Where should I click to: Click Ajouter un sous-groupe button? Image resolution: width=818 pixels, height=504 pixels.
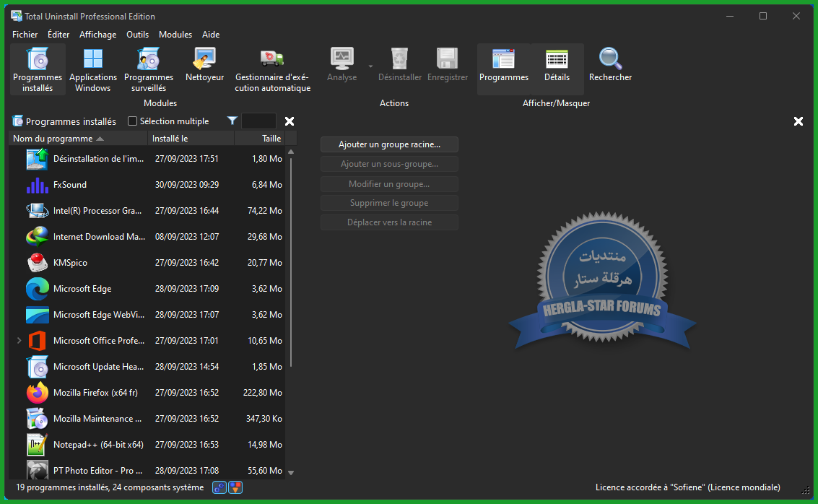[x=389, y=164]
